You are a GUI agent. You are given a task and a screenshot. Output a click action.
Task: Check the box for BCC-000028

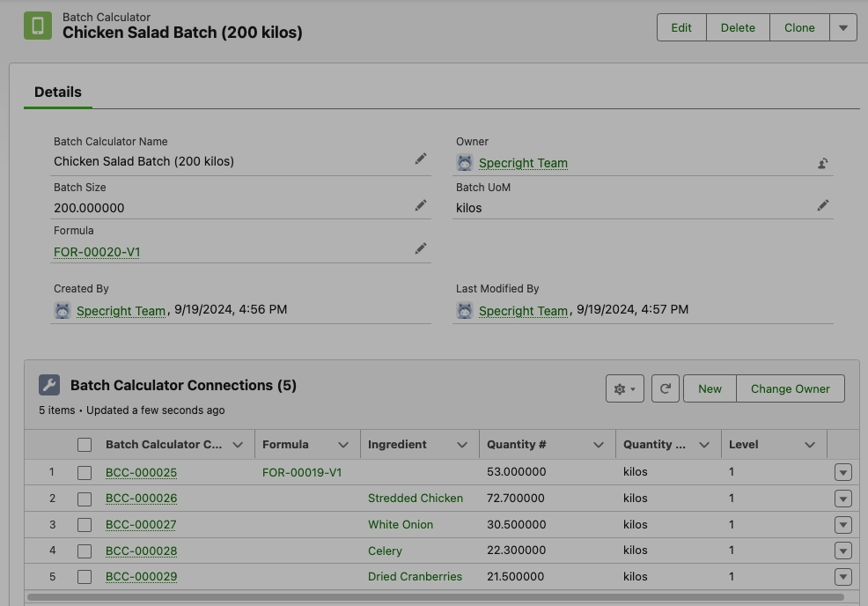85,551
